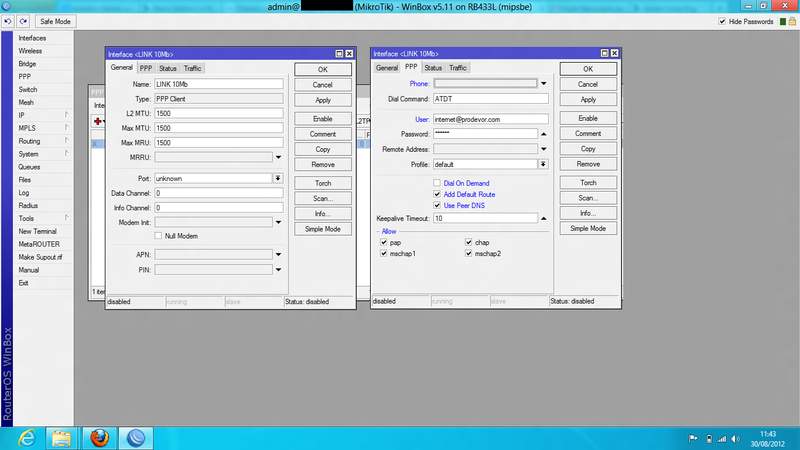Screen dimensions: 800x450
Task: Switch to Status tab in right Interface window
Action: pos(433,68)
